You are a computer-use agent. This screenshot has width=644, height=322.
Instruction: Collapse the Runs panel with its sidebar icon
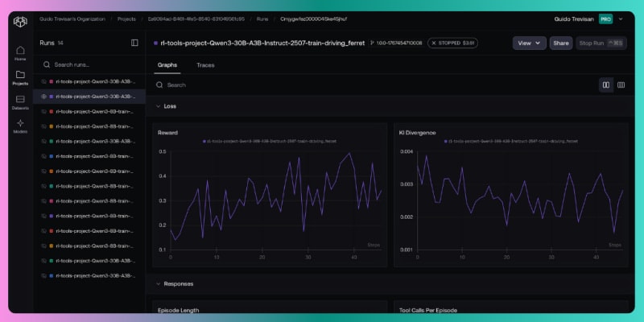click(x=134, y=43)
